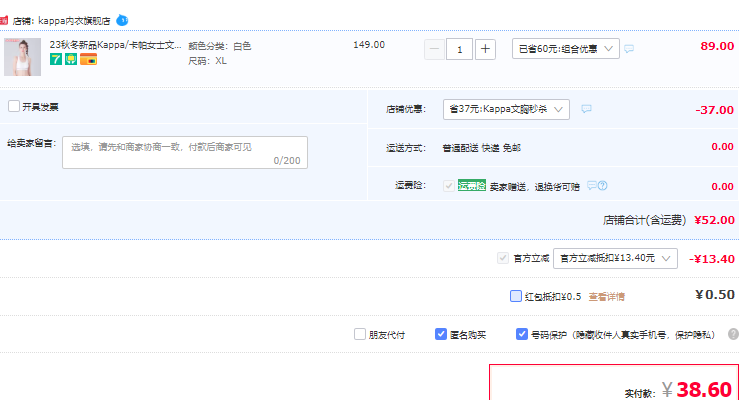Viewport: 742px width, 400px height.
Task: Open the product title 23秋冬新品Kappa link
Action: (x=115, y=45)
